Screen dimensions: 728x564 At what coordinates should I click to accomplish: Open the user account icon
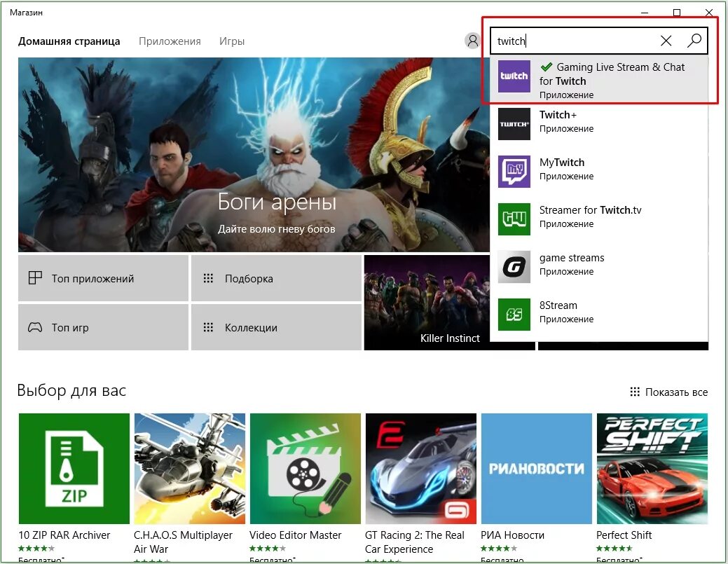tap(472, 41)
